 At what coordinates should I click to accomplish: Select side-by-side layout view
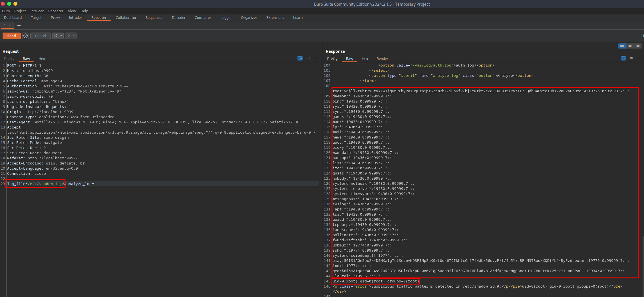point(622,46)
